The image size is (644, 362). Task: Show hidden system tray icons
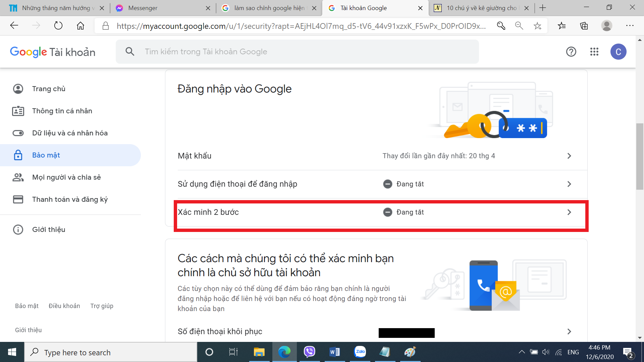(x=522, y=352)
